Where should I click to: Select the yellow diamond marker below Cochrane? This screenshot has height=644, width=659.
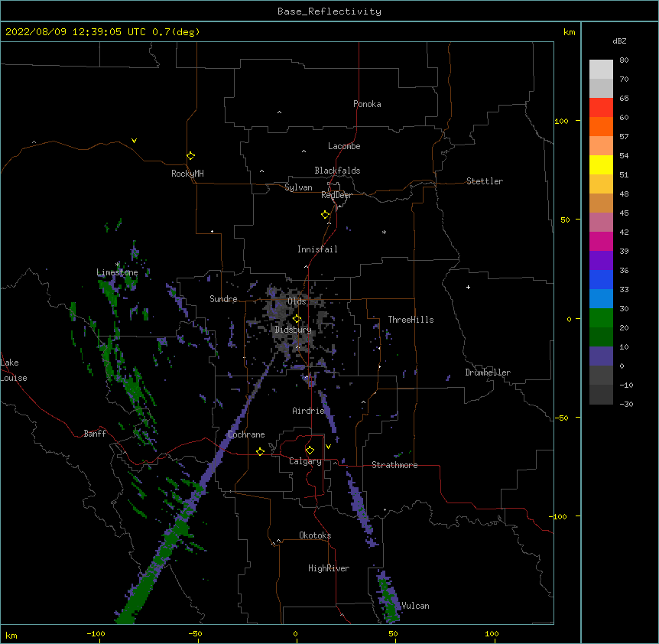point(260,451)
